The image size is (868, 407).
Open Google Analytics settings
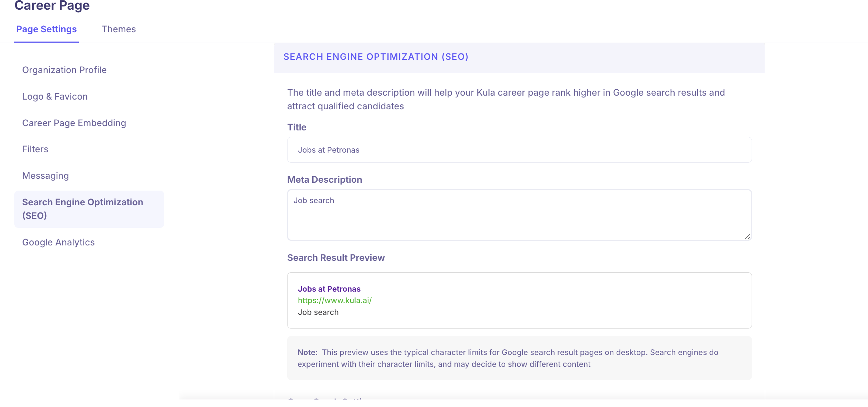point(58,242)
